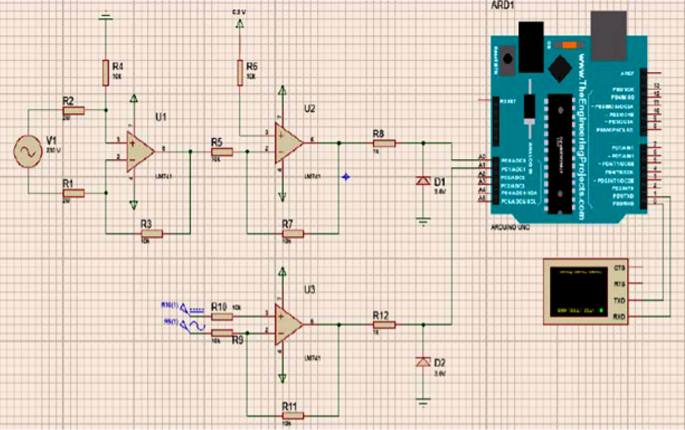Select U1 negative supply arrow terminal
Image resolution: width=685 pixels, height=430 pixels.
point(134,205)
